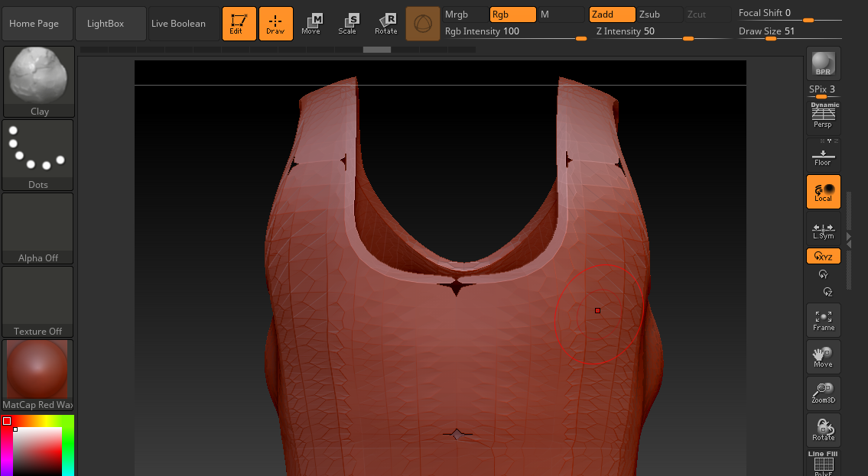The image size is (868, 476).
Task: Enable Zcut mode
Action: tap(707, 15)
